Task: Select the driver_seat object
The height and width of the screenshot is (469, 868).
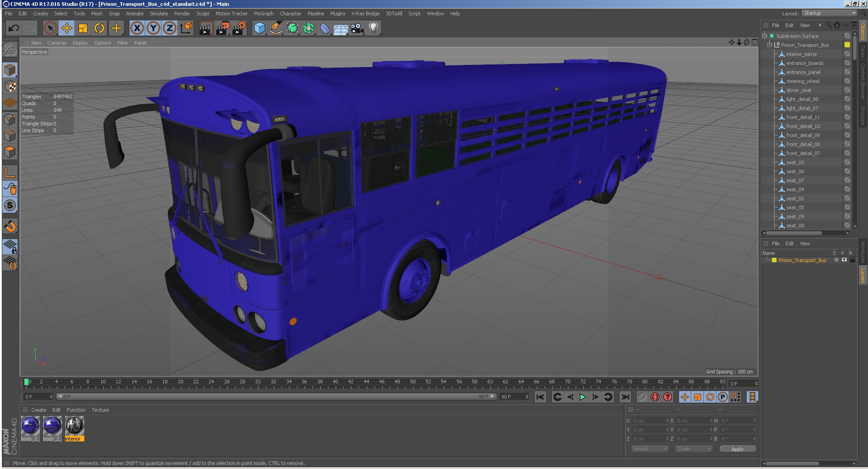Action: click(x=799, y=90)
